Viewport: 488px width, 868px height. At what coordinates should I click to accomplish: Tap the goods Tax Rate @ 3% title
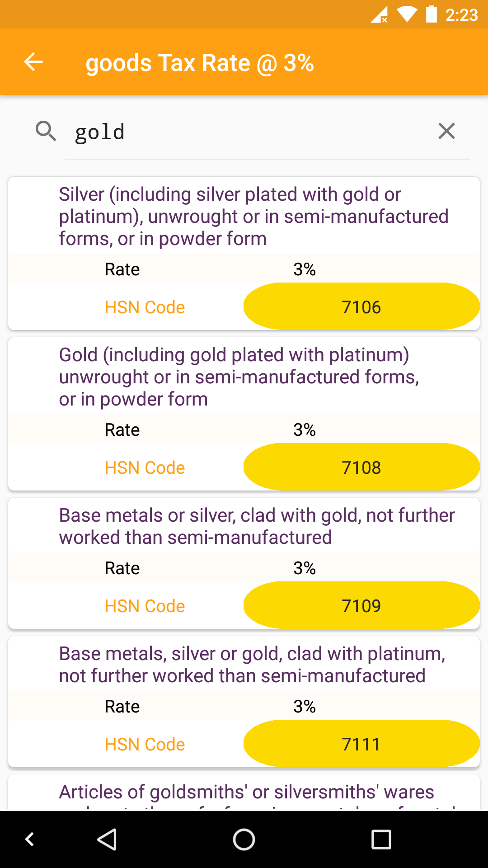pos(200,63)
